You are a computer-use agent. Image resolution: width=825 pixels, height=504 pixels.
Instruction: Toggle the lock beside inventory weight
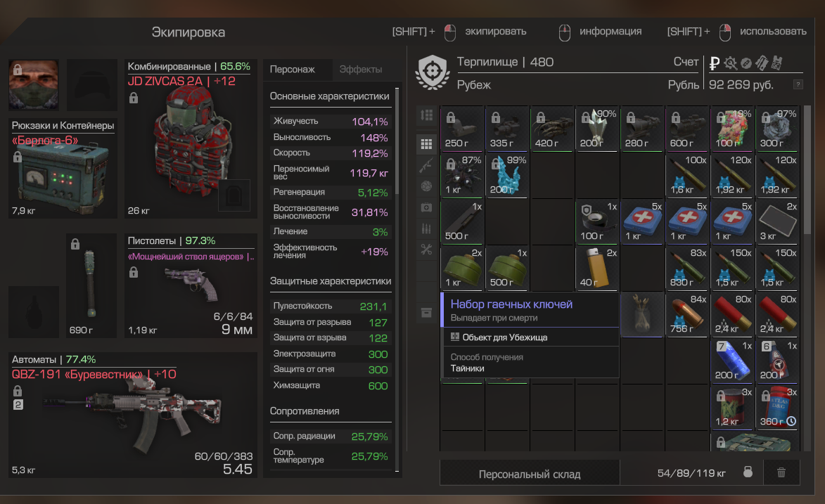[x=748, y=472]
